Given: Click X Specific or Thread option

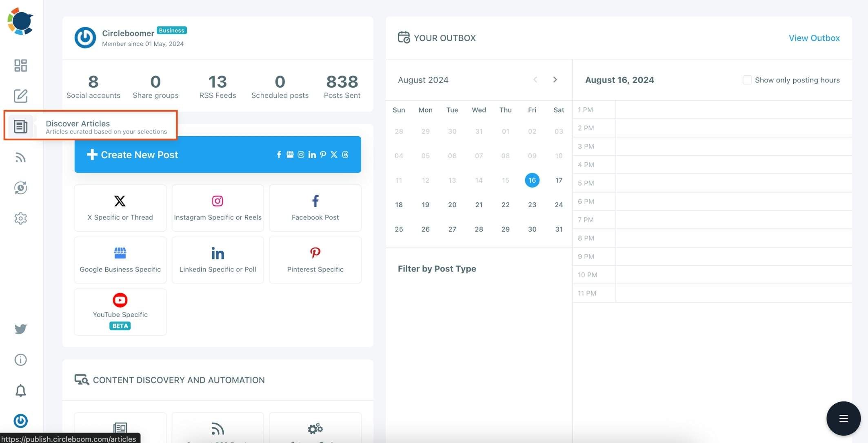Looking at the screenshot, I should (x=120, y=207).
